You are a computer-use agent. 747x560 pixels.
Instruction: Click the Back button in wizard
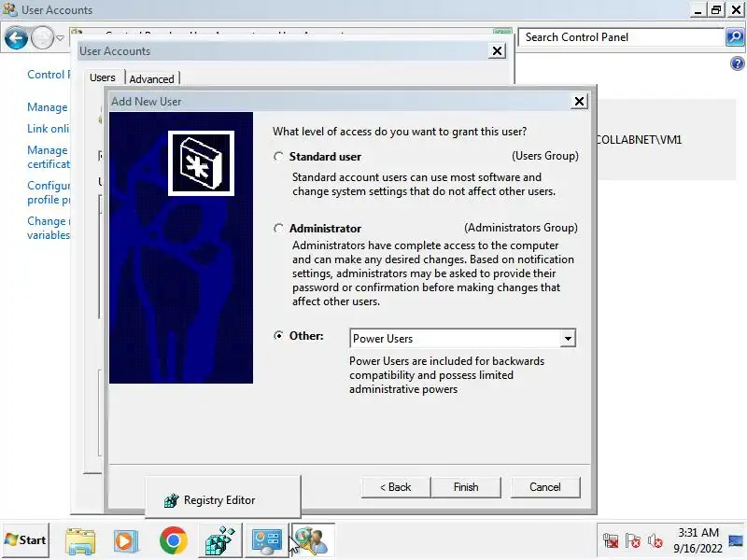(x=395, y=487)
